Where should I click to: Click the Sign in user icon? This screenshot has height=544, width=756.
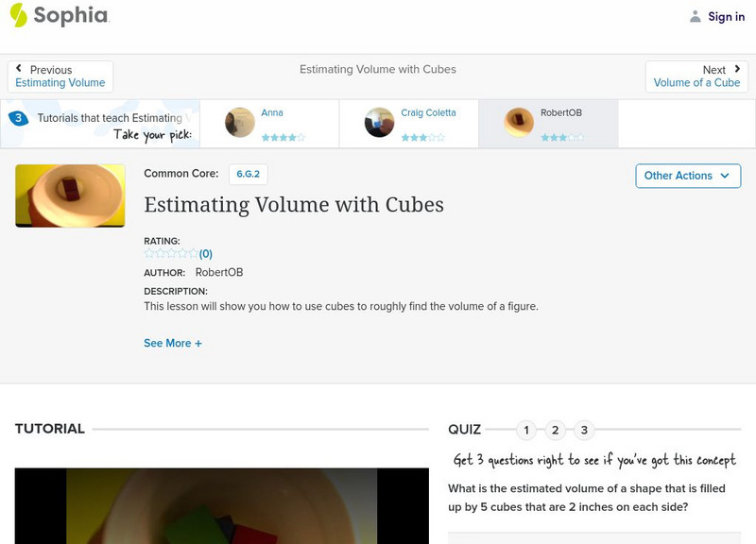pyautogui.click(x=696, y=16)
